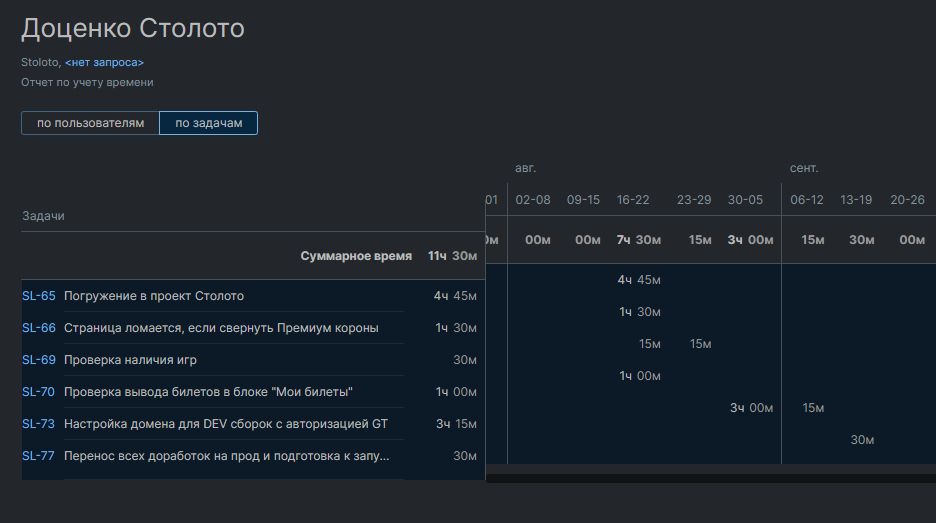The image size is (936, 523).
Task: Open issue SL-65 by its ID link
Action: click(38, 296)
